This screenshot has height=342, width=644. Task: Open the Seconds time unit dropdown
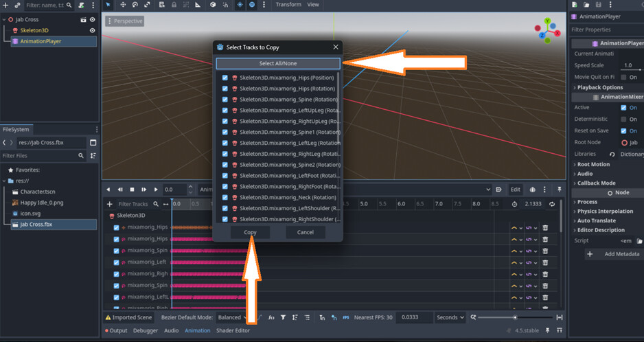pos(450,317)
